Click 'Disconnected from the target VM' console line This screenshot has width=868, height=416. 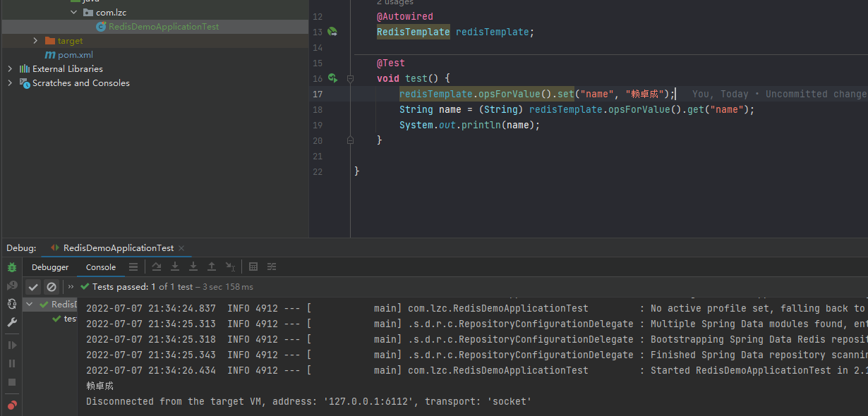308,401
